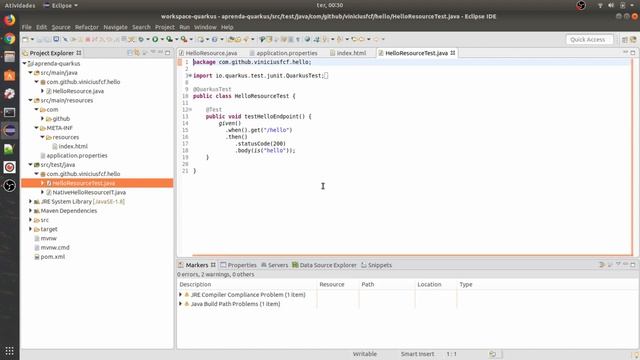Open the Window menu
This screenshot has width=640, height=360.
(205, 27)
